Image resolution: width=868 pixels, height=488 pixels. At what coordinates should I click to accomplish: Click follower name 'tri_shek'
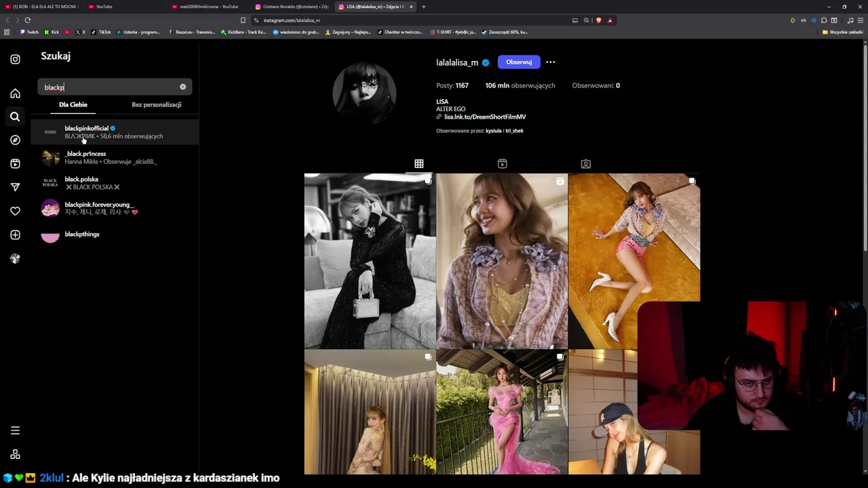[x=515, y=131]
